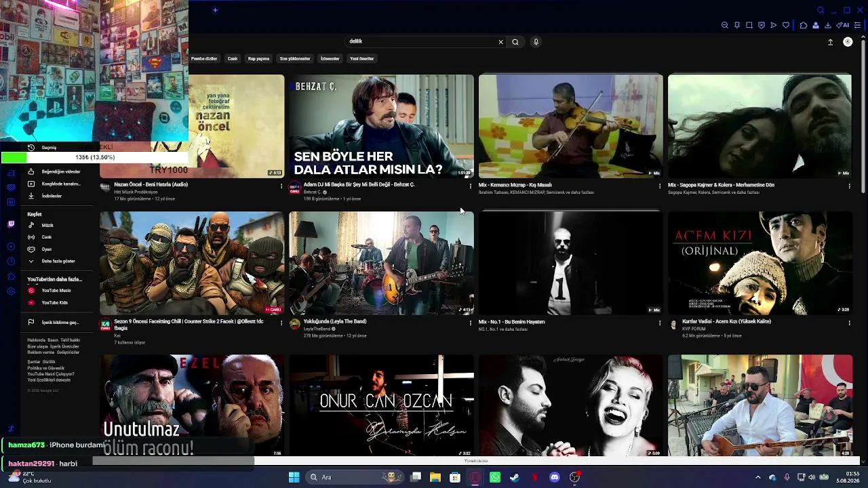
Task: Open Acem Kızı Kurtlar Vadisi thumbnail
Action: [x=759, y=263]
